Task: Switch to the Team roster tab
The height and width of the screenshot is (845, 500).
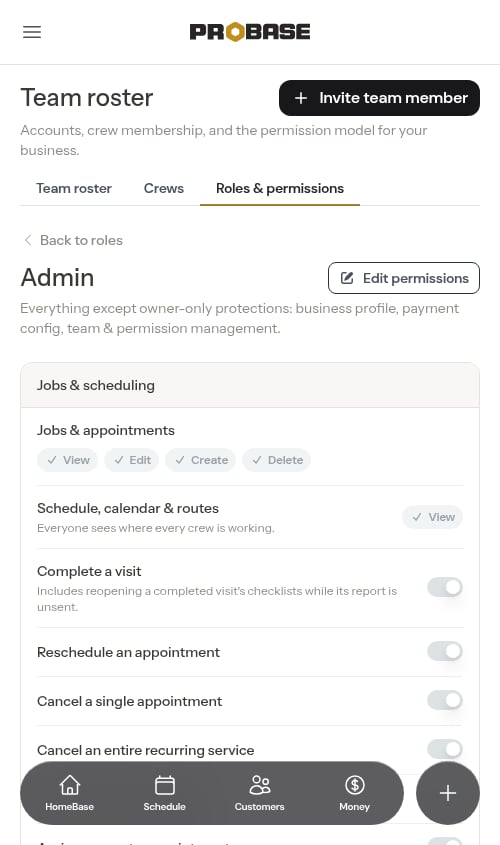Action: [x=74, y=188]
